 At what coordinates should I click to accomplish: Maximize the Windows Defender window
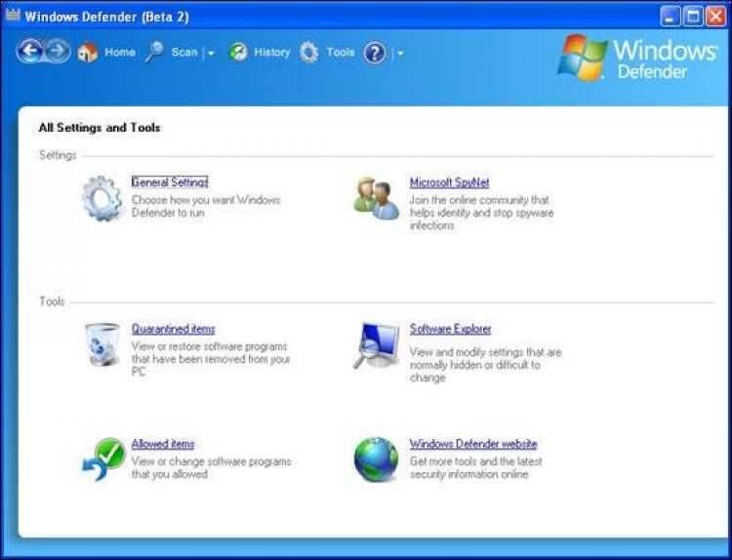click(x=693, y=17)
